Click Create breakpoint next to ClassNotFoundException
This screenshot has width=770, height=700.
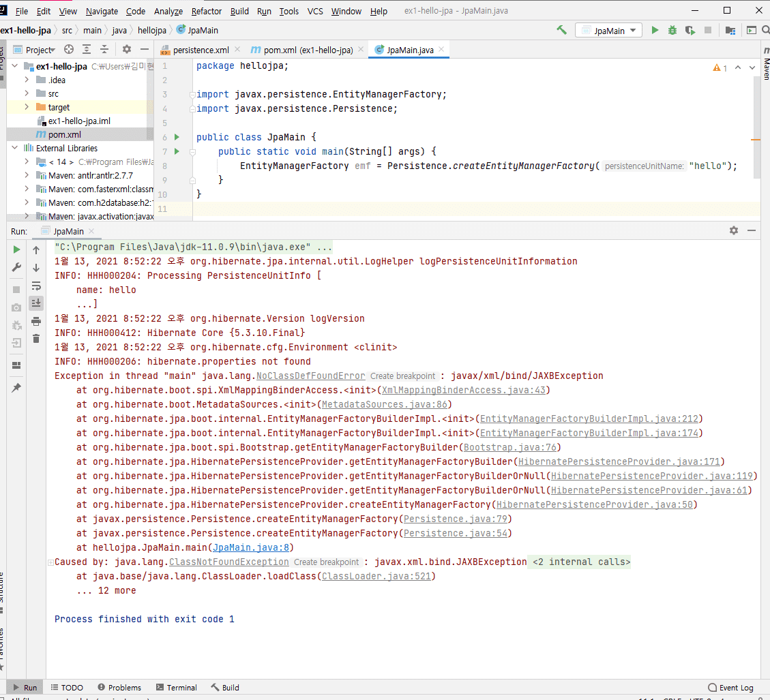click(x=326, y=562)
